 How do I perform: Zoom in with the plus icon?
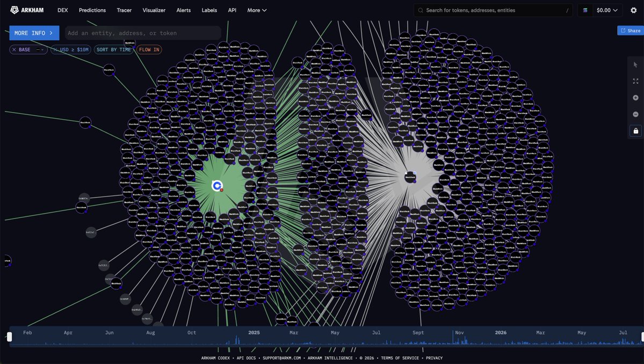tap(635, 98)
